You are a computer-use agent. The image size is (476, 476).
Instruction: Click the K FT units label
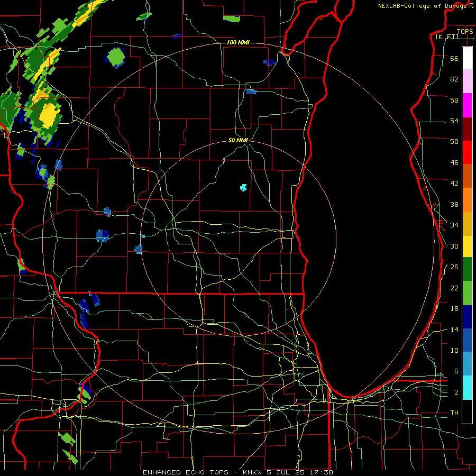coord(447,36)
